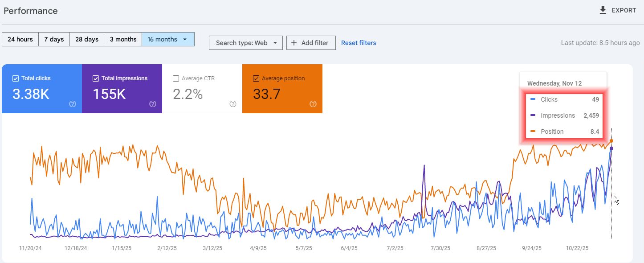Uncheck the Total clicks checkbox
644x263 pixels.
point(16,78)
